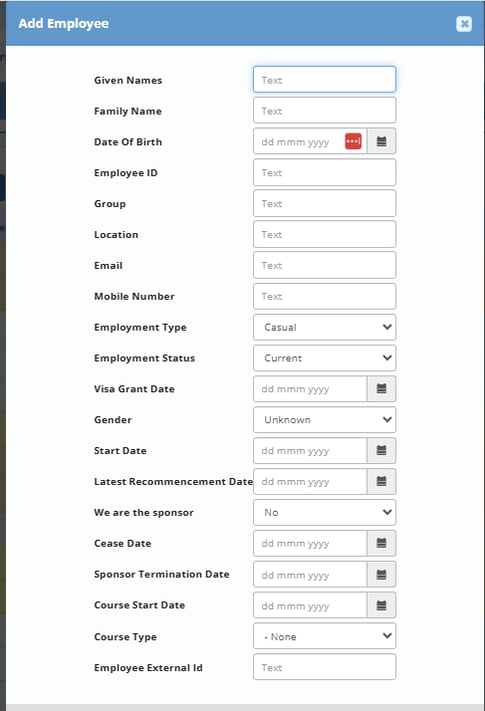Focus the Location text field
Viewport: 485px width, 711px height.
325,234
